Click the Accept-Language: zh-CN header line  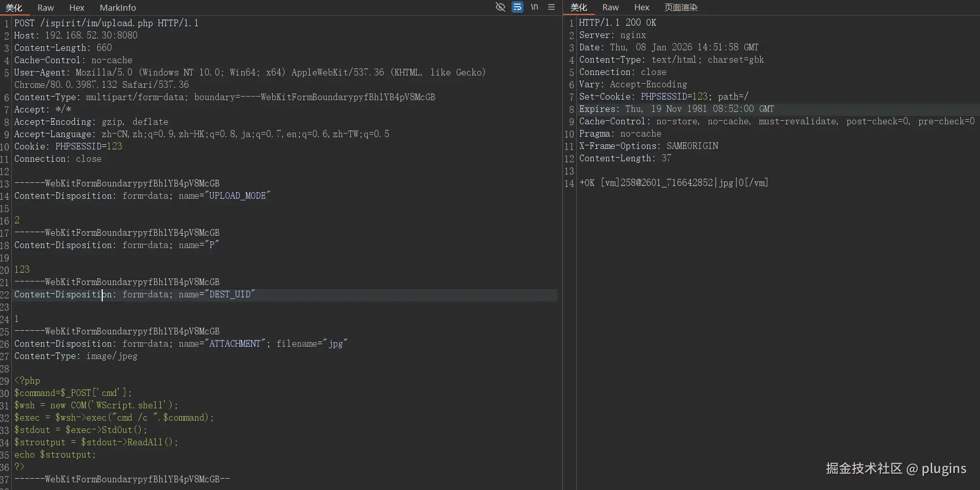point(202,134)
